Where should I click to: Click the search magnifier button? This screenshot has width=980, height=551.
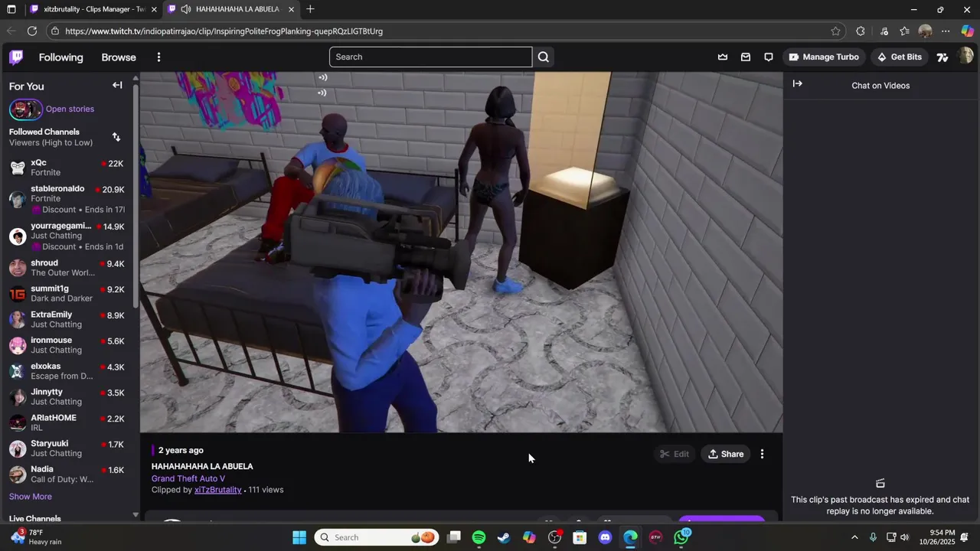(x=543, y=57)
